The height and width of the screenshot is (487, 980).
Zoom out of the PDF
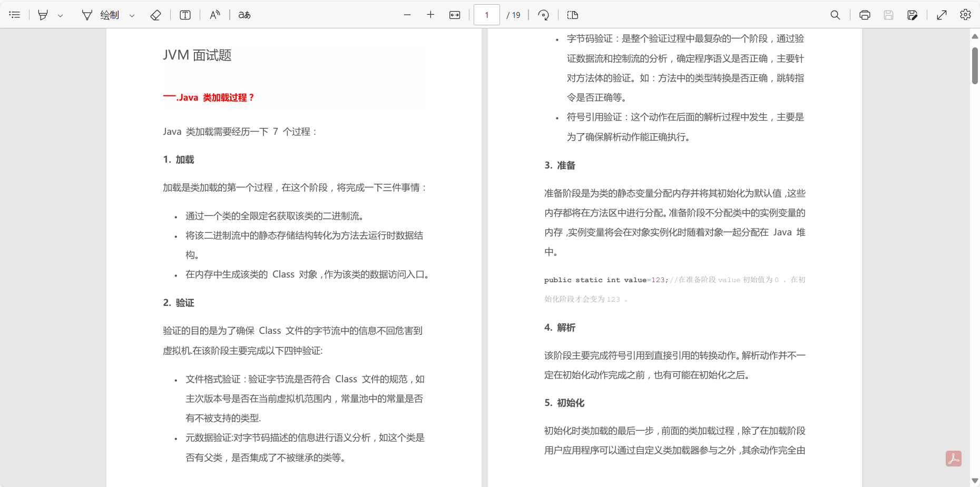click(407, 15)
